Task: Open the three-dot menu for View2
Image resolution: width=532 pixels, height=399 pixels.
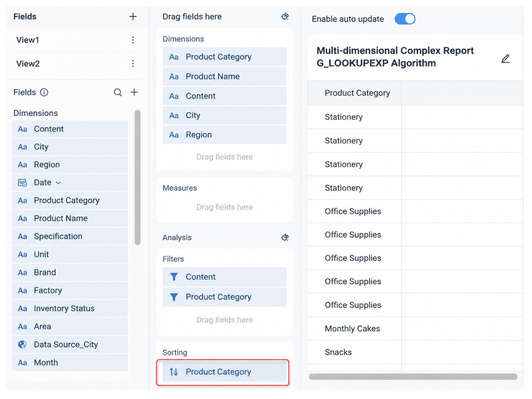Action: tap(133, 64)
